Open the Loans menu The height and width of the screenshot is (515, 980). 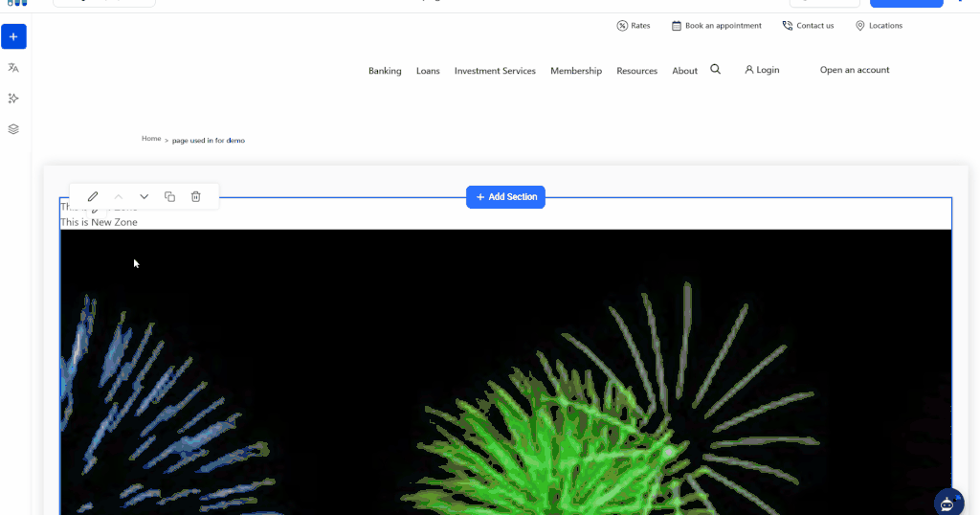point(428,71)
